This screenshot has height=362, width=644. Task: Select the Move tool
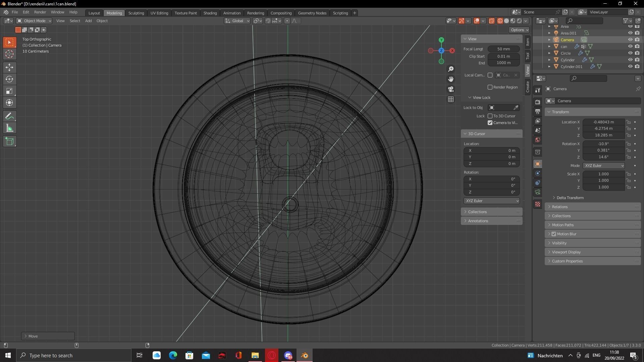pos(9,67)
